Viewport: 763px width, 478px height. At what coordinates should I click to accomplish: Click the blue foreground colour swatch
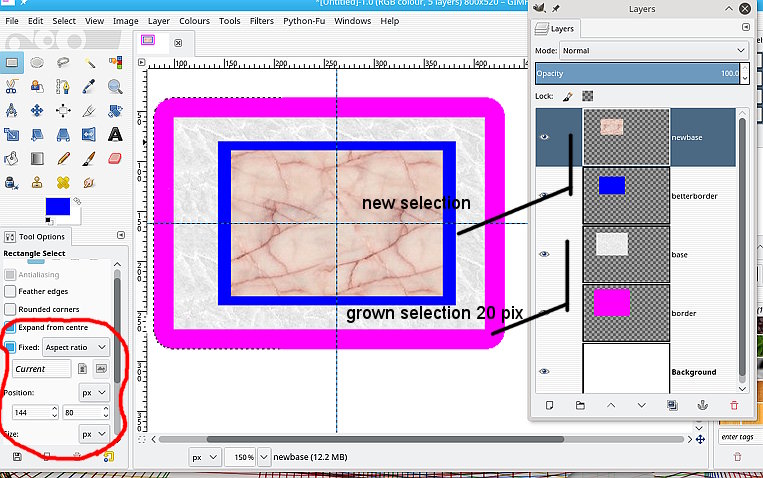pos(57,206)
